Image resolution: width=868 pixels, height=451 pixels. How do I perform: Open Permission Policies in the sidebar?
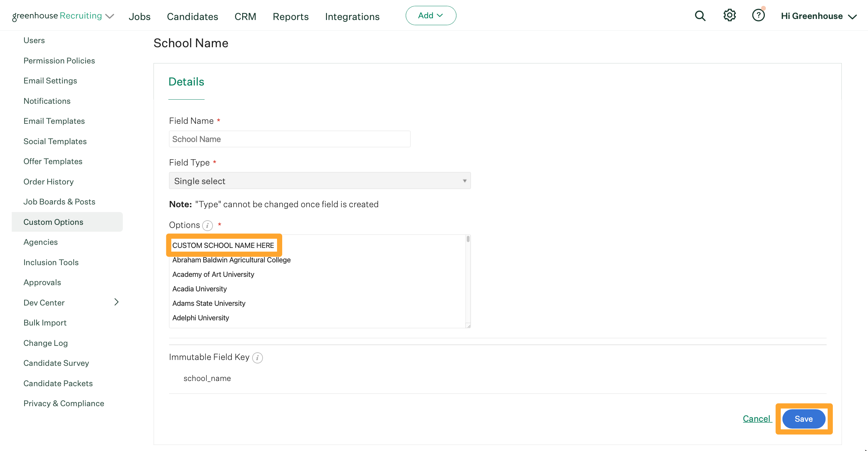coord(59,61)
